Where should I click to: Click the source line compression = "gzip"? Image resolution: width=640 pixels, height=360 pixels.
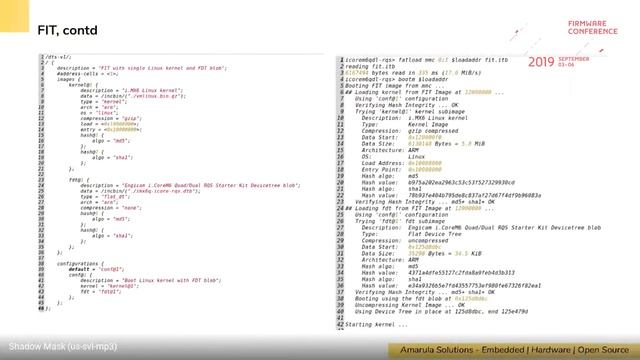[111, 118]
